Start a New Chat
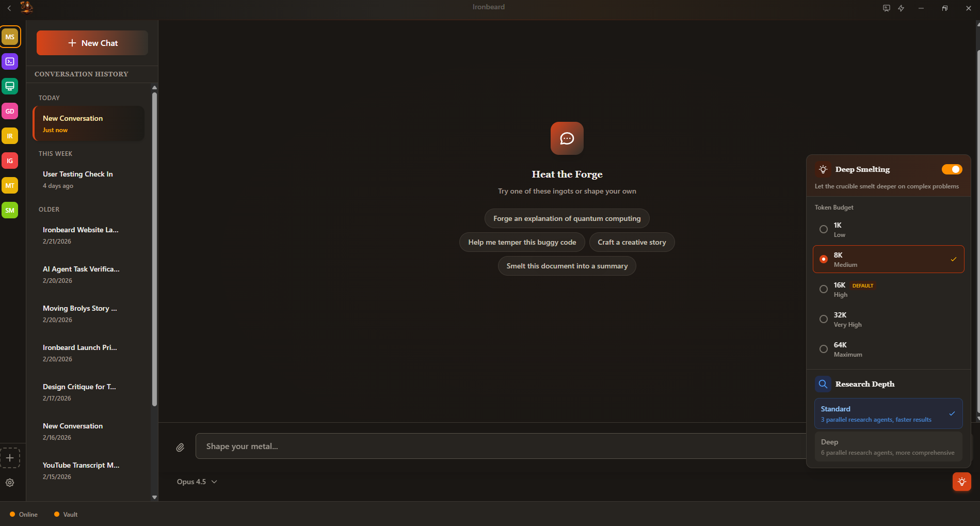Image resolution: width=980 pixels, height=526 pixels. coord(91,43)
